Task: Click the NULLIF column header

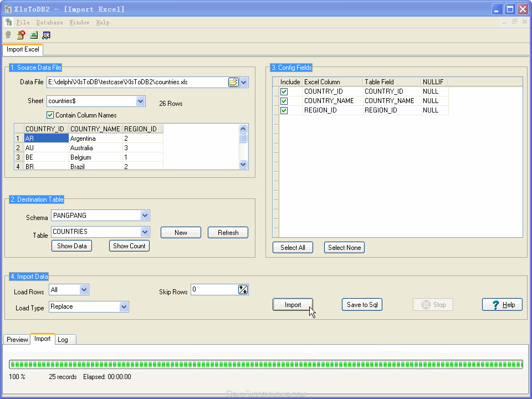Action: pos(434,82)
